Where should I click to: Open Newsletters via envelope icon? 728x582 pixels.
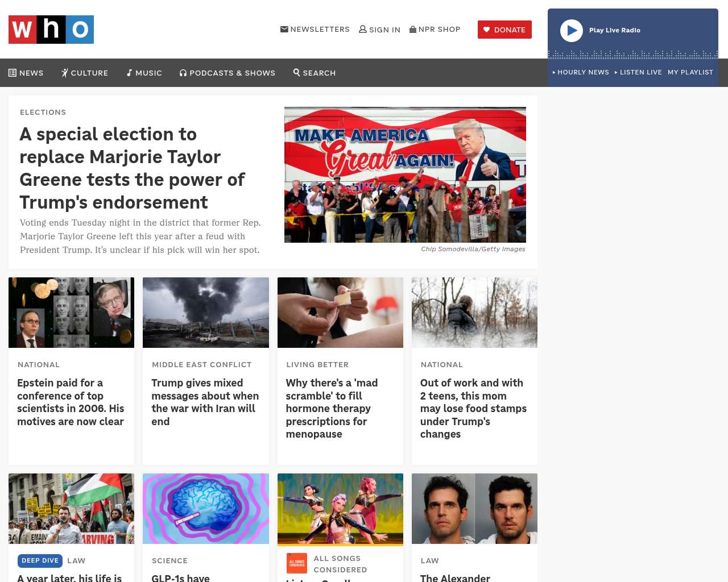tap(284, 29)
